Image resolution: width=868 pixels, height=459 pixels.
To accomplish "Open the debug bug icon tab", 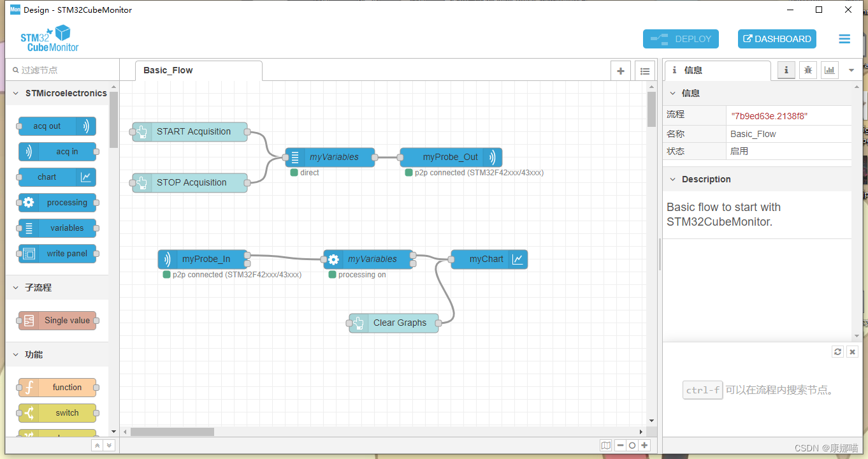I will [x=808, y=70].
